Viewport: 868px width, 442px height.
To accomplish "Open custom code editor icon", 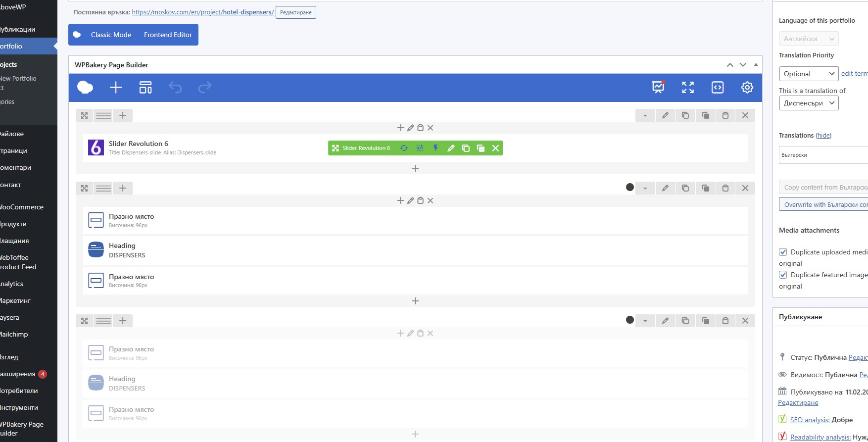I will (718, 88).
